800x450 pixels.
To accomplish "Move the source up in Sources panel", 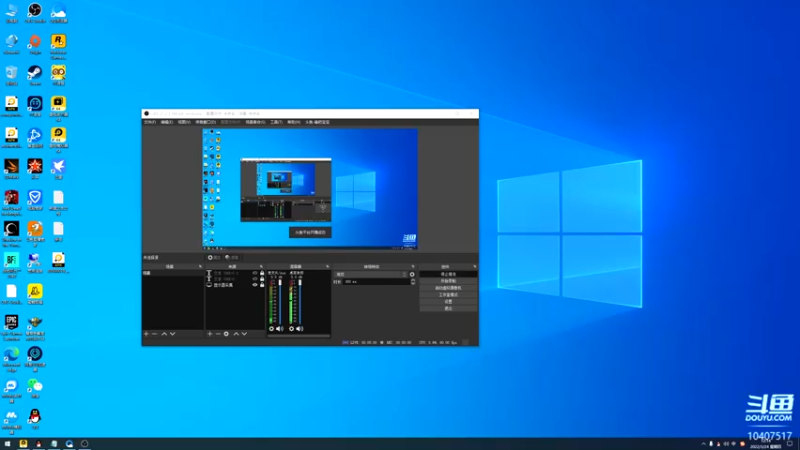I will coord(236,334).
